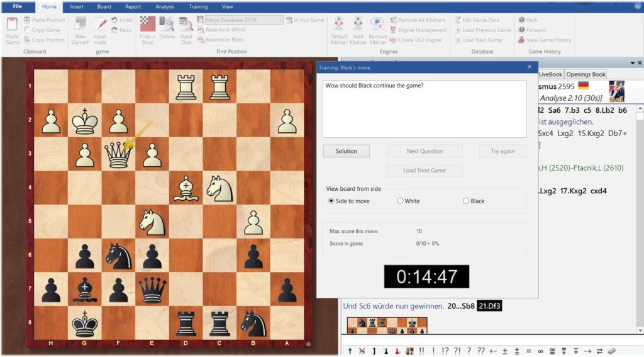The height and width of the screenshot is (357, 644).
Task: Click the highlighted move 21.Df3
Action: pyautogui.click(x=489, y=307)
